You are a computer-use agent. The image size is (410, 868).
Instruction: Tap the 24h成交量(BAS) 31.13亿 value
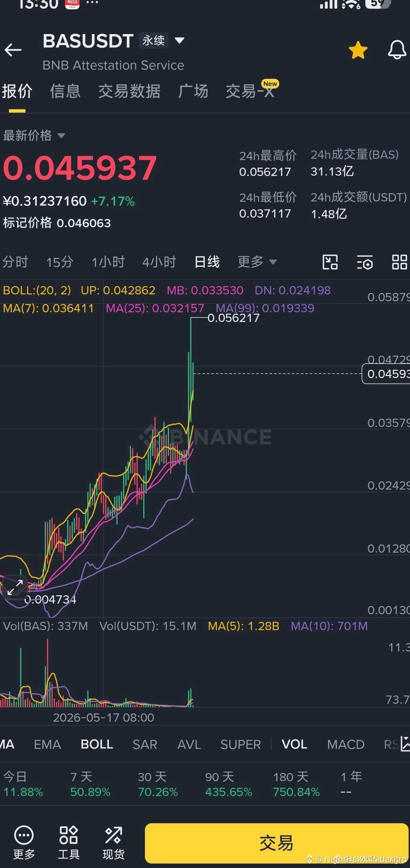tap(332, 171)
